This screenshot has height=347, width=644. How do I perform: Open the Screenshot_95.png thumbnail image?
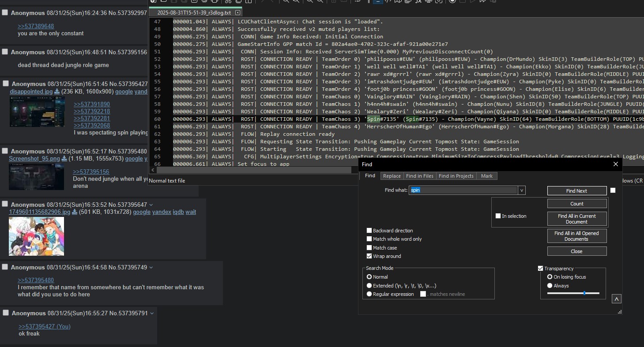coord(36,177)
